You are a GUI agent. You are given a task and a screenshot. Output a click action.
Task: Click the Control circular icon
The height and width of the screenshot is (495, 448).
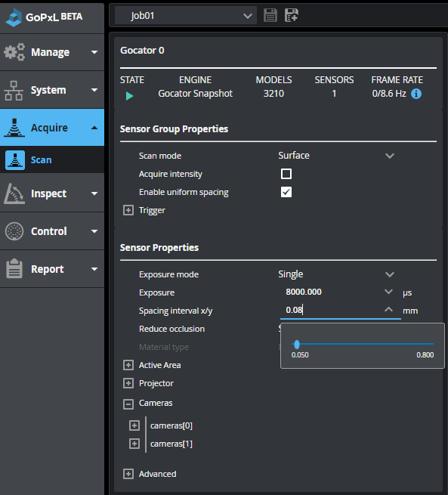(14, 231)
